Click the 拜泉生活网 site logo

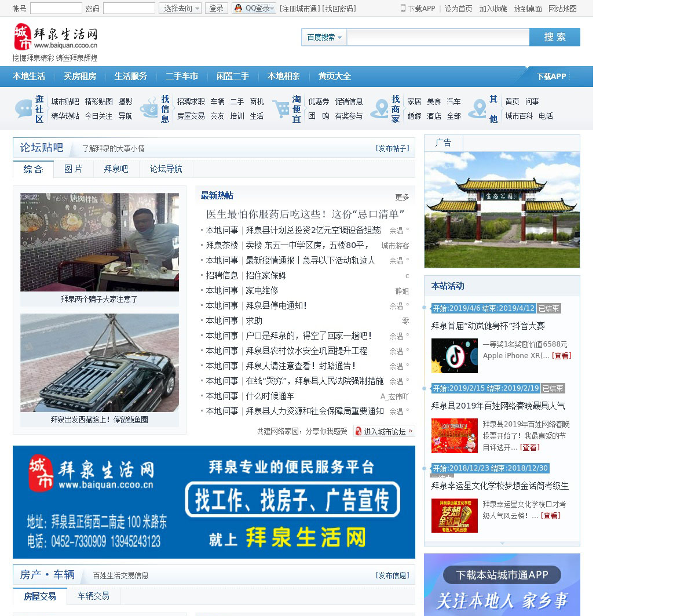pos(56,37)
